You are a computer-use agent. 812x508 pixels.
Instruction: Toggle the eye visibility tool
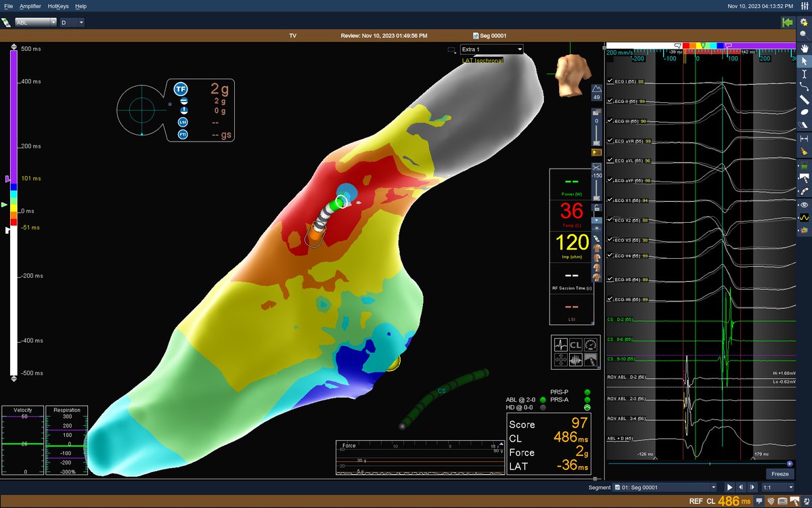804,205
